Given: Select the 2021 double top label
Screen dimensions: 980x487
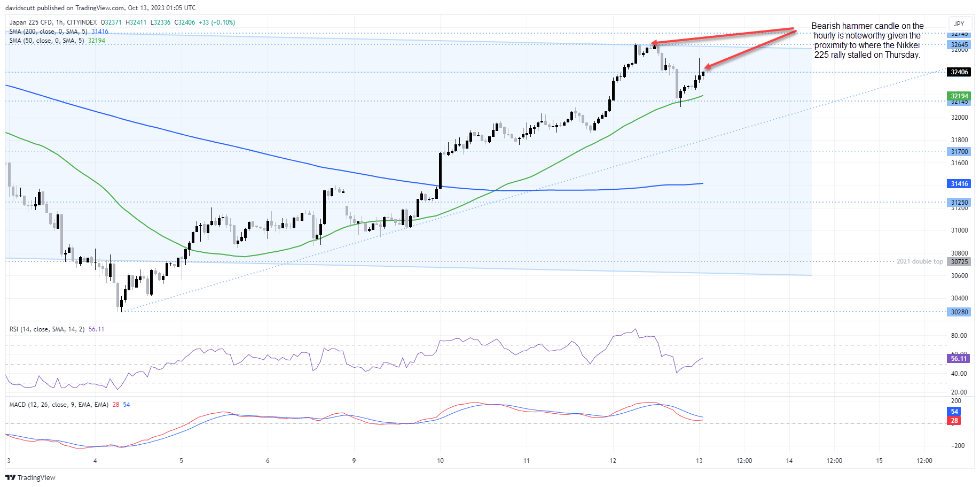Looking at the screenshot, I should click(920, 261).
